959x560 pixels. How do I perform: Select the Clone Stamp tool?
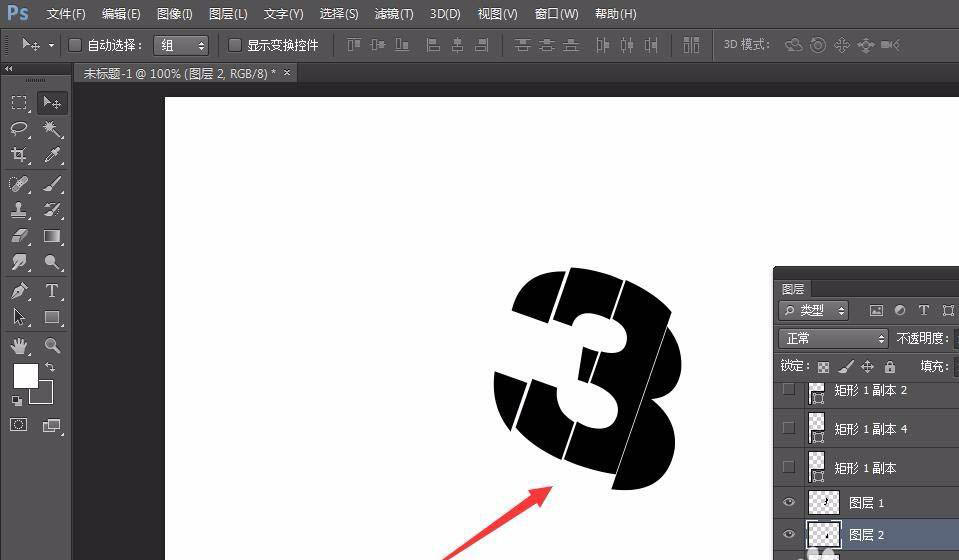(19, 210)
